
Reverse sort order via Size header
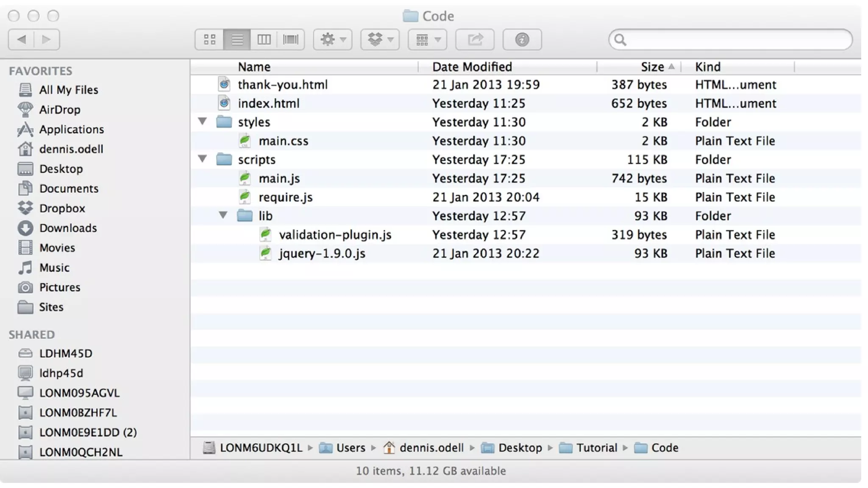click(653, 67)
